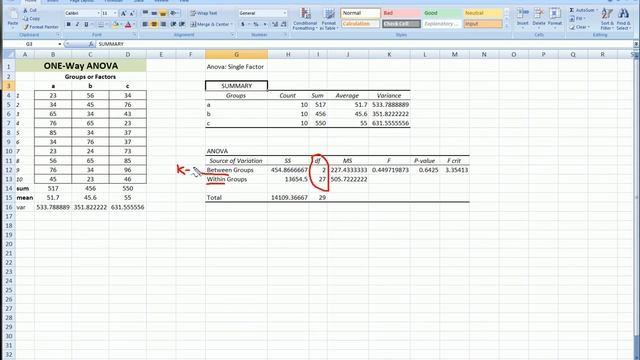
Task: Toggle center horizontal alignment
Action: click(154, 24)
